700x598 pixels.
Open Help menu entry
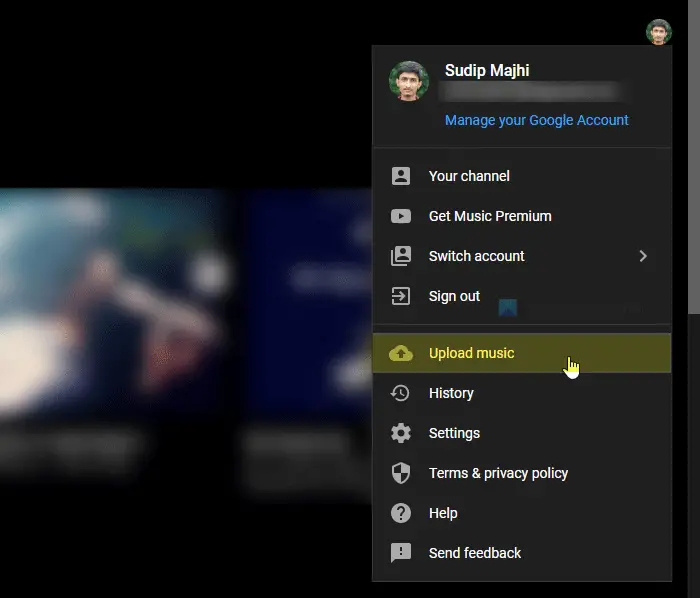[522, 513]
